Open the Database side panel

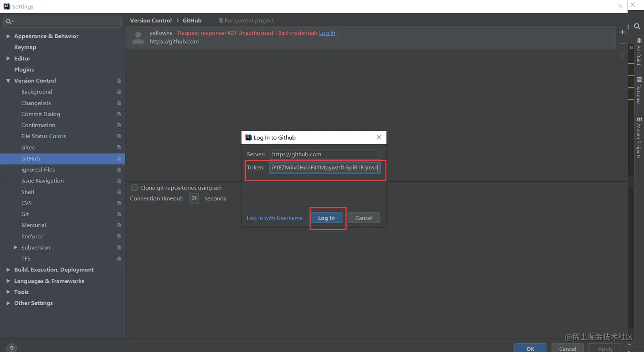639,91
